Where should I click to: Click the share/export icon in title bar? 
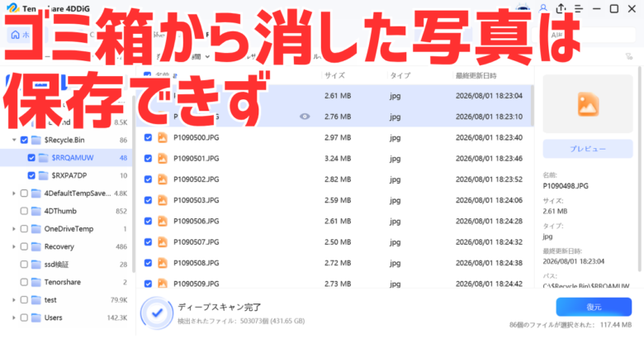[561, 8]
